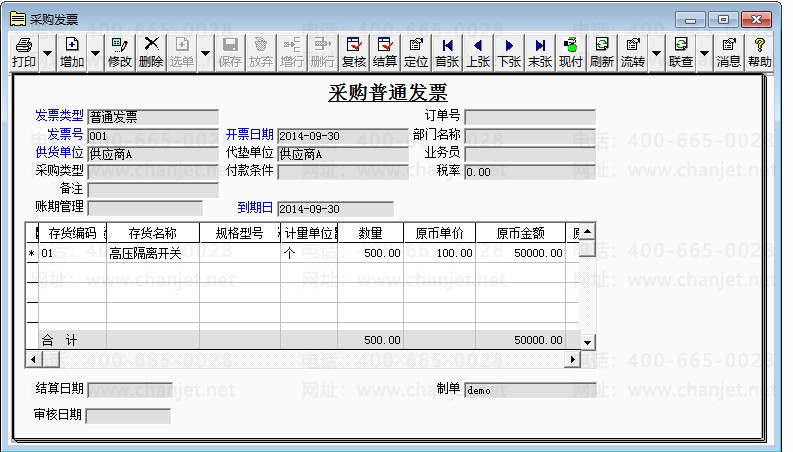Refresh the invoice using 刷新

pyautogui.click(x=602, y=53)
